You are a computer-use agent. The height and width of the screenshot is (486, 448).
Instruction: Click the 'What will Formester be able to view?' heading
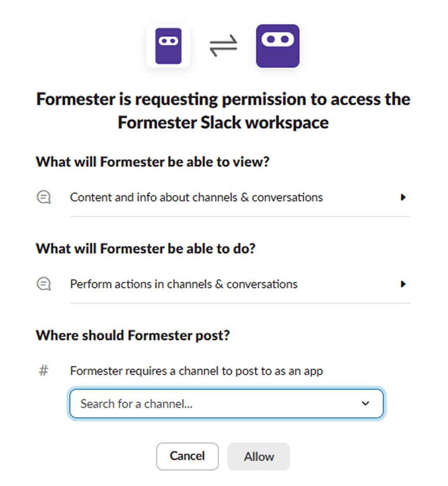(x=152, y=161)
